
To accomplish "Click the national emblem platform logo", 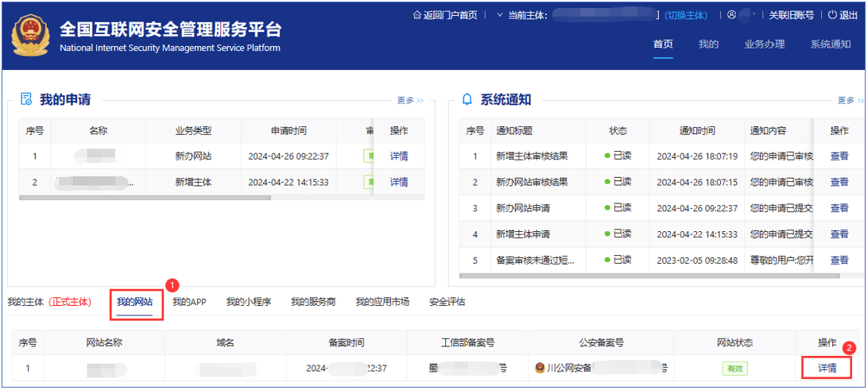I will 31,37.
